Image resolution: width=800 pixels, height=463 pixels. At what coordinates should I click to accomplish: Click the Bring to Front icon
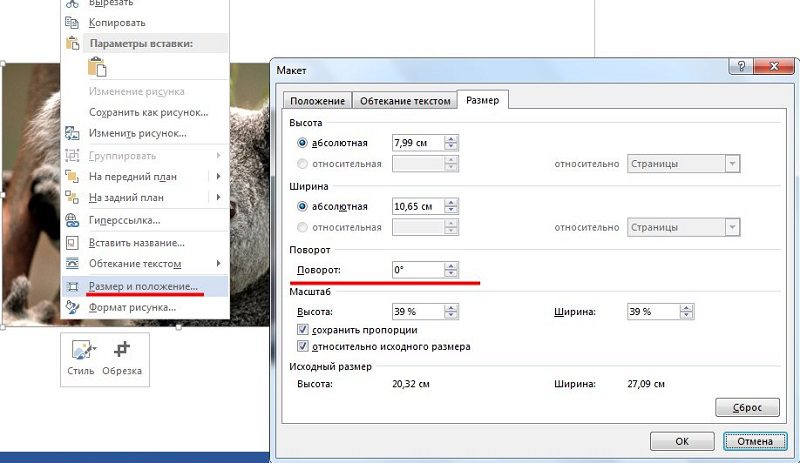coord(72,177)
